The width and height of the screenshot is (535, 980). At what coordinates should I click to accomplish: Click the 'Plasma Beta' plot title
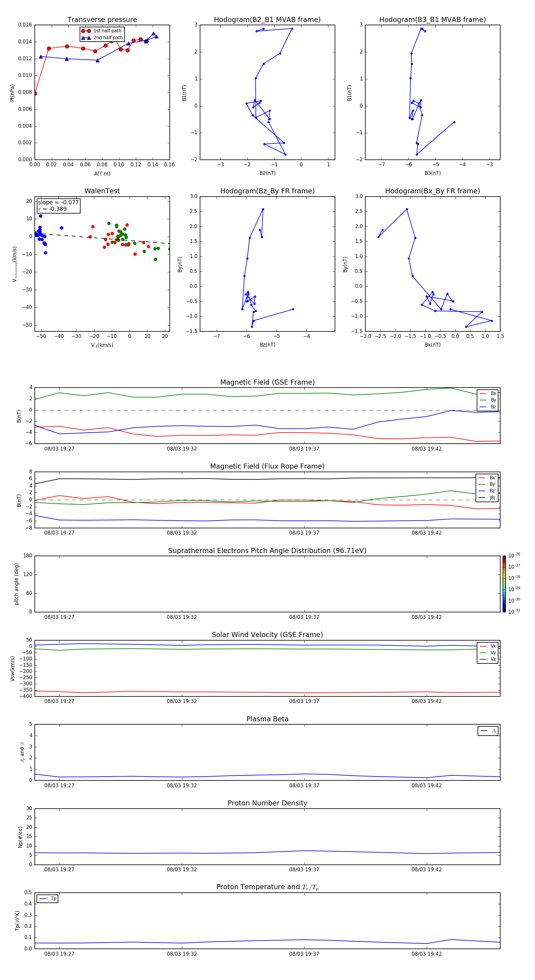(x=267, y=719)
